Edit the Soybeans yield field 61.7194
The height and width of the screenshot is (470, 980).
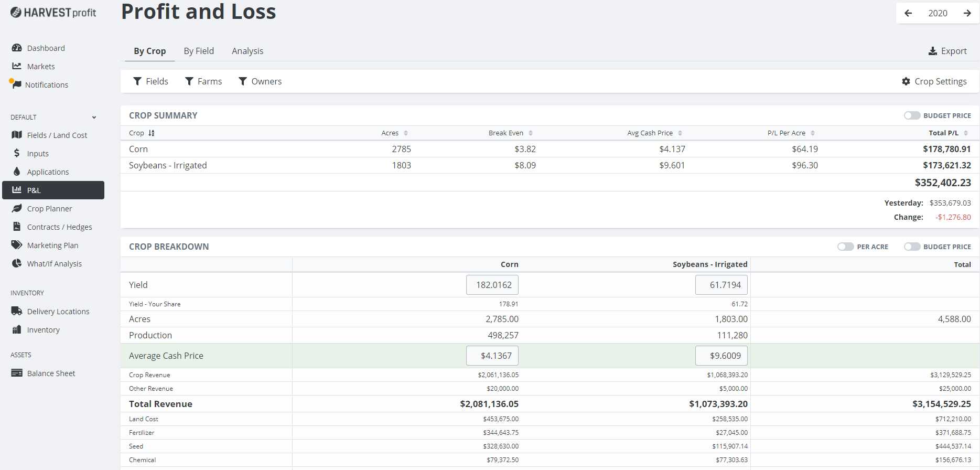click(x=721, y=285)
